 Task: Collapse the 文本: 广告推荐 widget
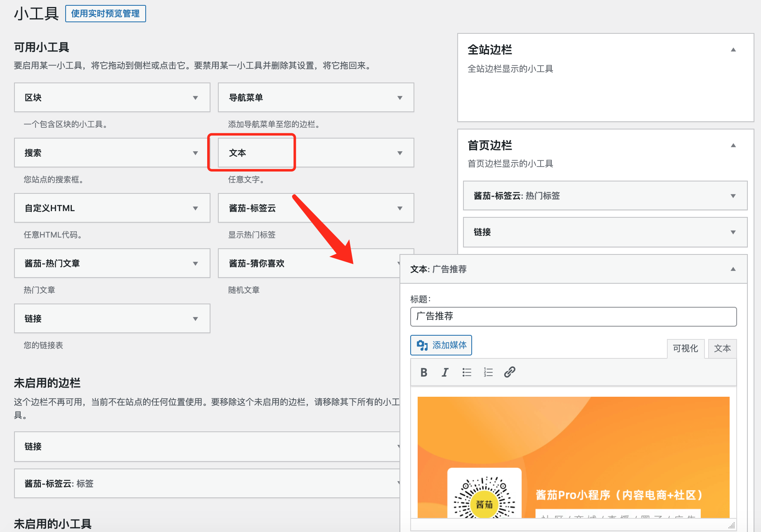coord(733,269)
